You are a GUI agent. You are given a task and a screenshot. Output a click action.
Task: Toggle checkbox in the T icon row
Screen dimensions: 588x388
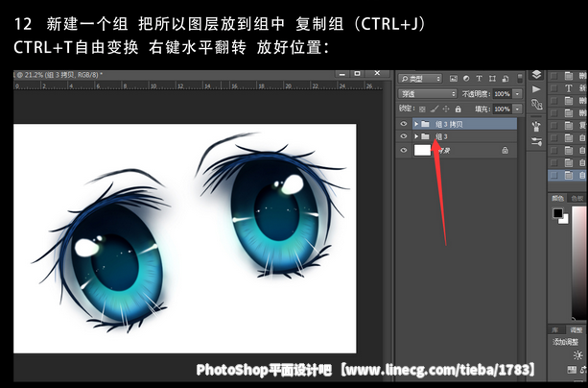click(553, 88)
